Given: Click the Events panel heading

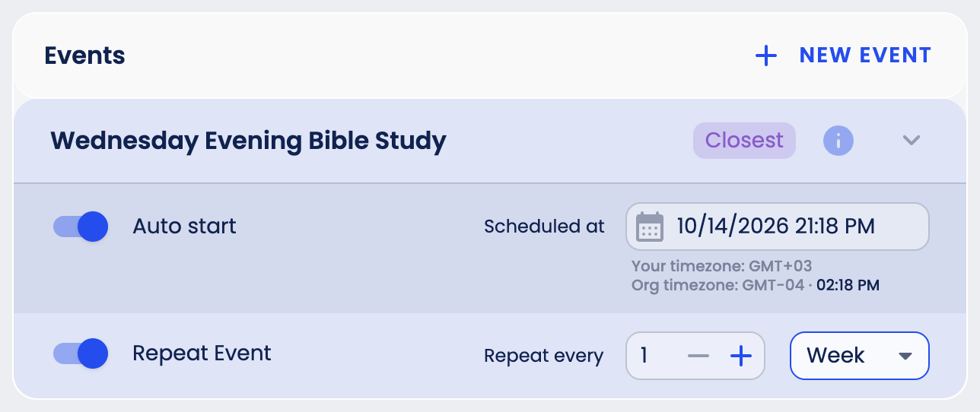Looking at the screenshot, I should [x=84, y=55].
